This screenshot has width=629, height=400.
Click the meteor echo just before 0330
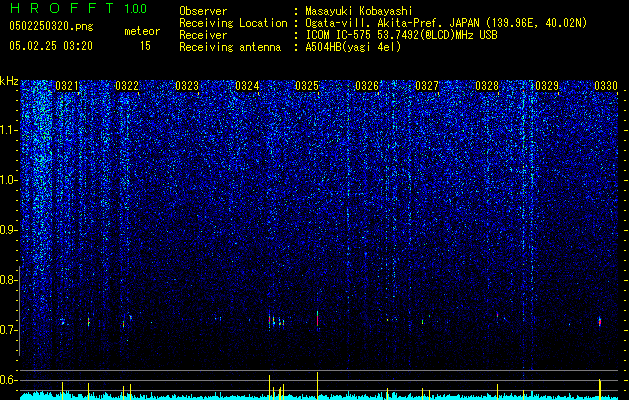[x=600, y=321]
